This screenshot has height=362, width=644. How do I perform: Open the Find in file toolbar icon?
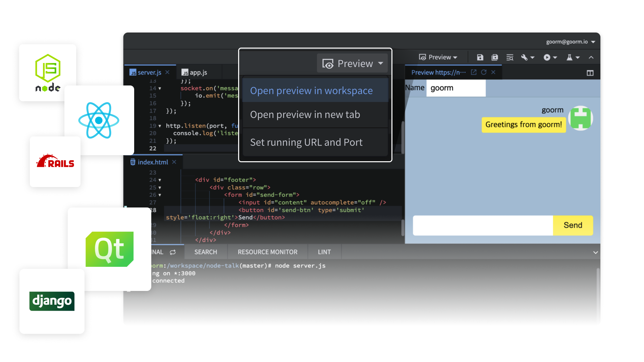(x=510, y=57)
